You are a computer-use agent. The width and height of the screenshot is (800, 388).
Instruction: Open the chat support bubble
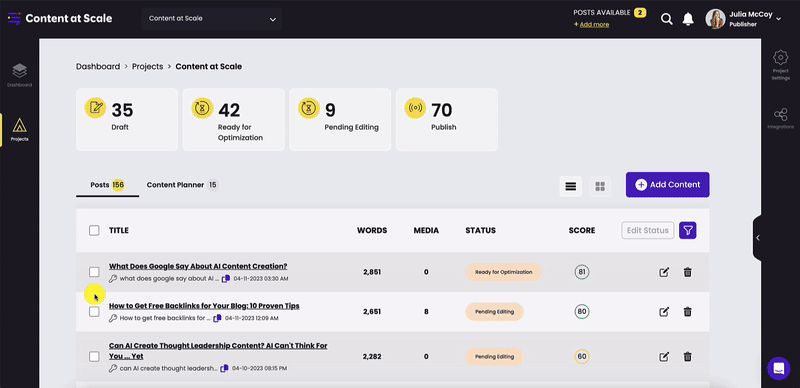(x=779, y=368)
